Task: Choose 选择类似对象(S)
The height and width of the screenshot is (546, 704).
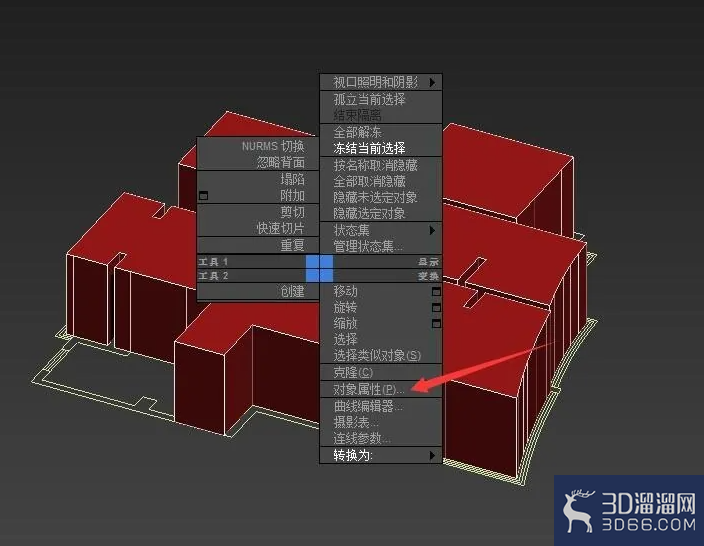Action: [381, 356]
